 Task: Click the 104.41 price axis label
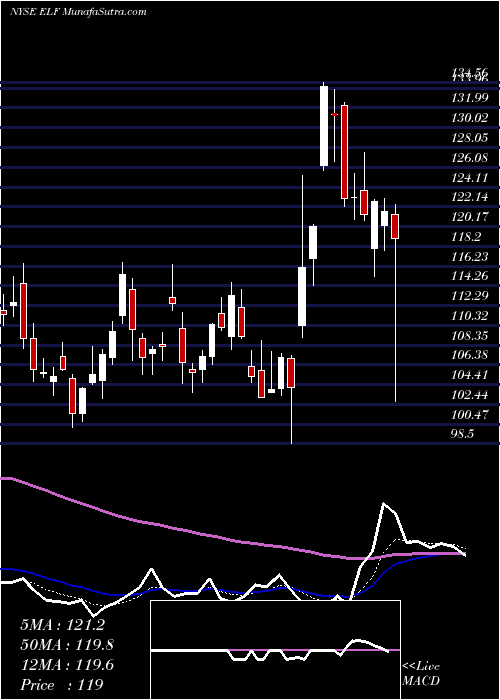[469, 375]
